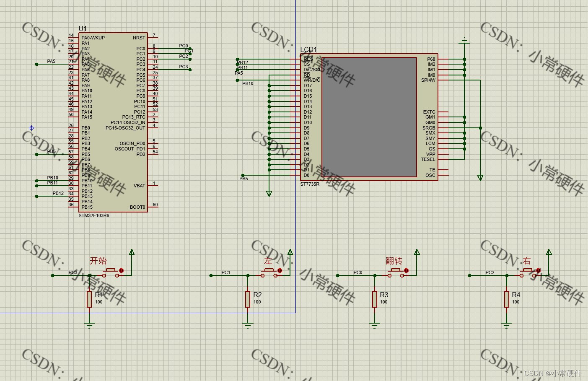Click the VBAT pin name on U1
The width and height of the screenshot is (588, 381).
pyautogui.click(x=140, y=186)
